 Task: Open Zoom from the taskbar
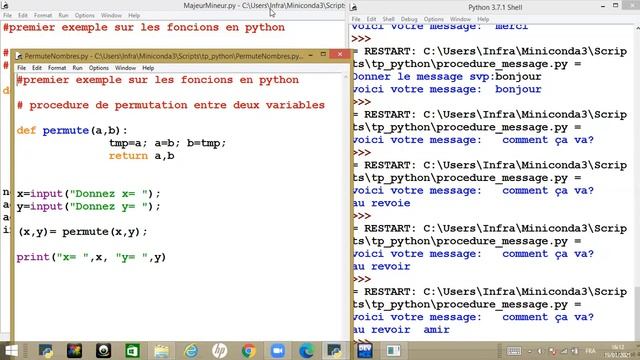click(278, 351)
